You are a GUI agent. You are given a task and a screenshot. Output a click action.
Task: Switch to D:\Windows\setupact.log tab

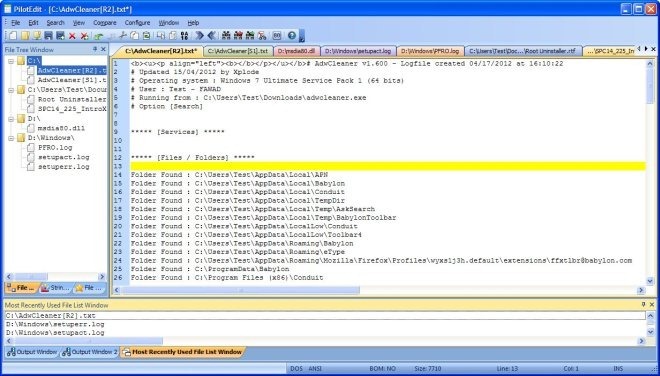click(358, 51)
